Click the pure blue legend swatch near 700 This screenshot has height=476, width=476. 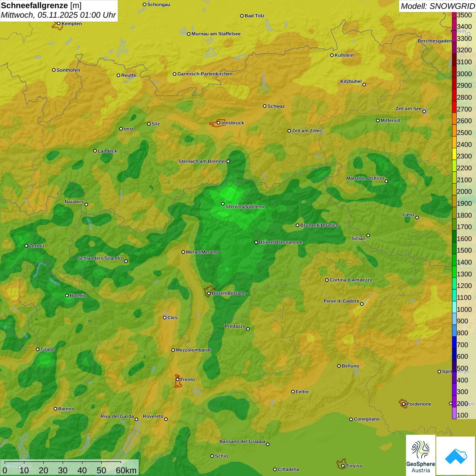[x=454, y=342]
